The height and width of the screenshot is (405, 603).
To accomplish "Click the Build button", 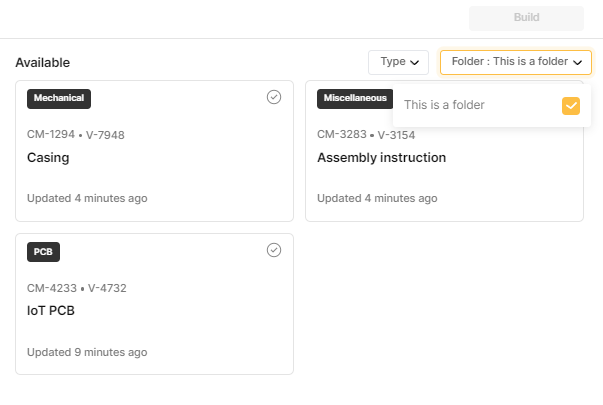I will [526, 18].
